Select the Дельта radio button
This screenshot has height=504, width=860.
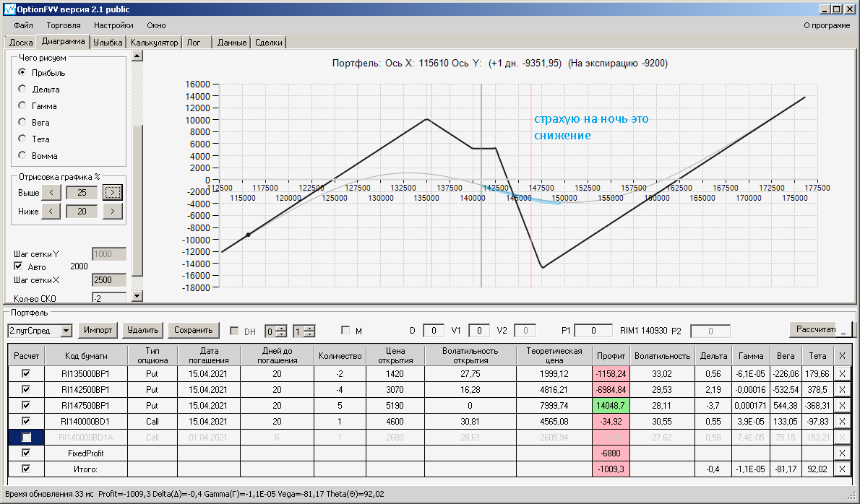pyautogui.click(x=22, y=88)
